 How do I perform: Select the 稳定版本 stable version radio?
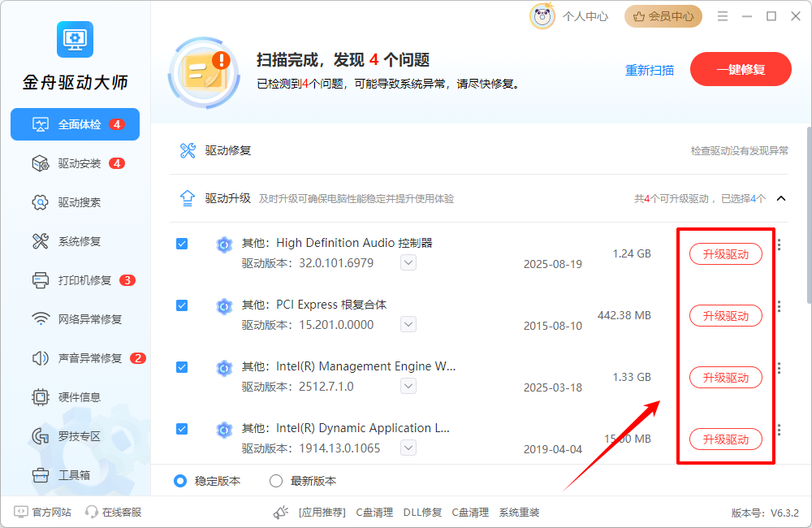click(180, 481)
